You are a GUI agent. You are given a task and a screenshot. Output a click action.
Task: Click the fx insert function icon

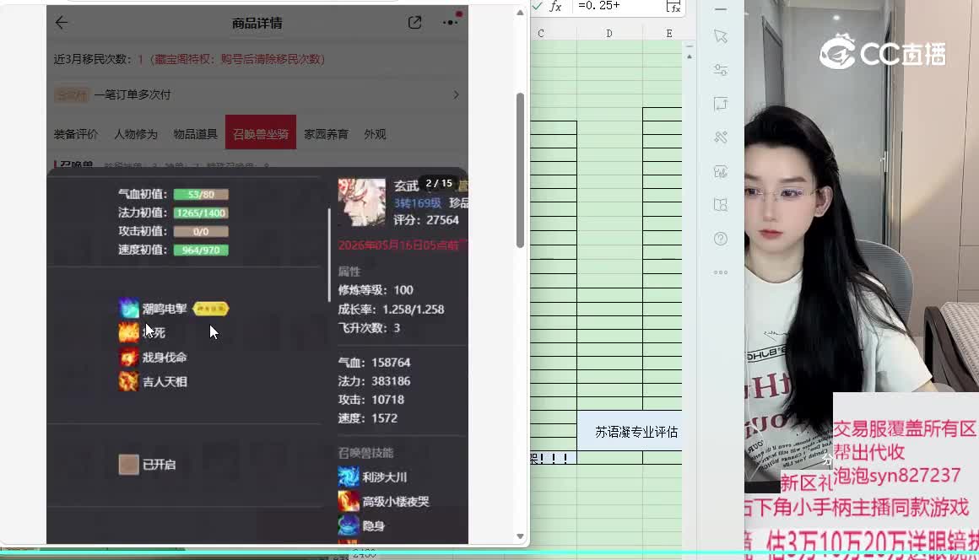[555, 6]
